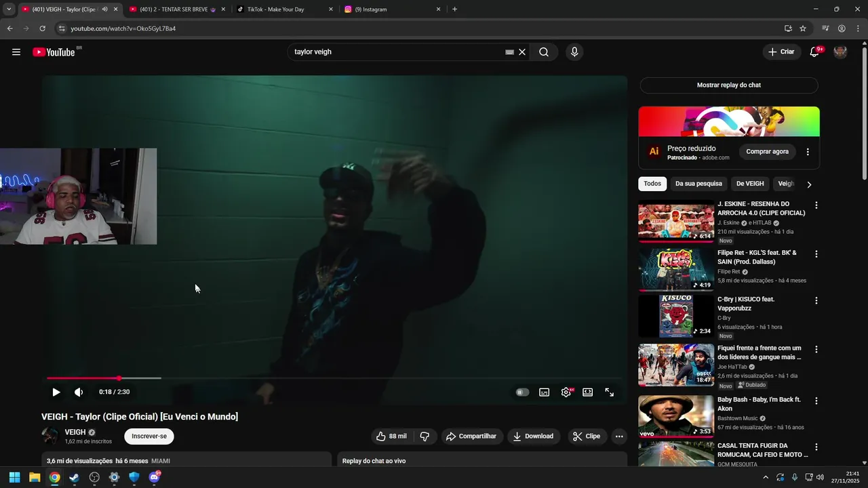Open YouTube notifications bell

pyautogui.click(x=814, y=52)
